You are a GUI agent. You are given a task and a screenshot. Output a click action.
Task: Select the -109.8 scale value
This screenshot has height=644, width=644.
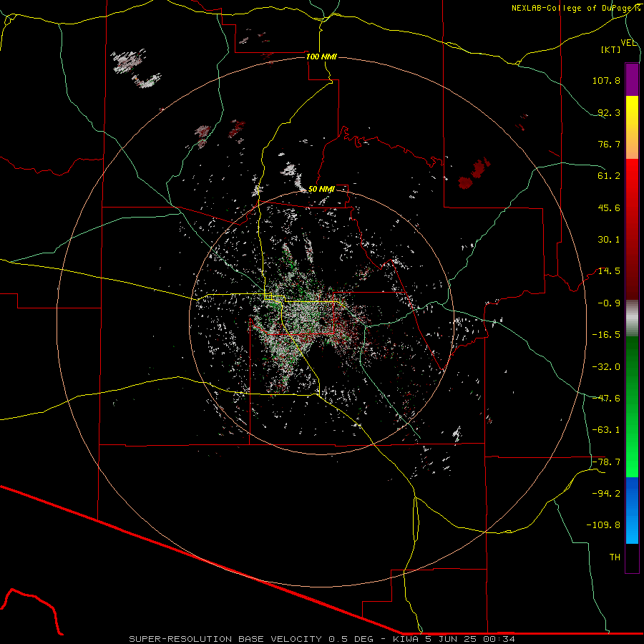(603, 525)
